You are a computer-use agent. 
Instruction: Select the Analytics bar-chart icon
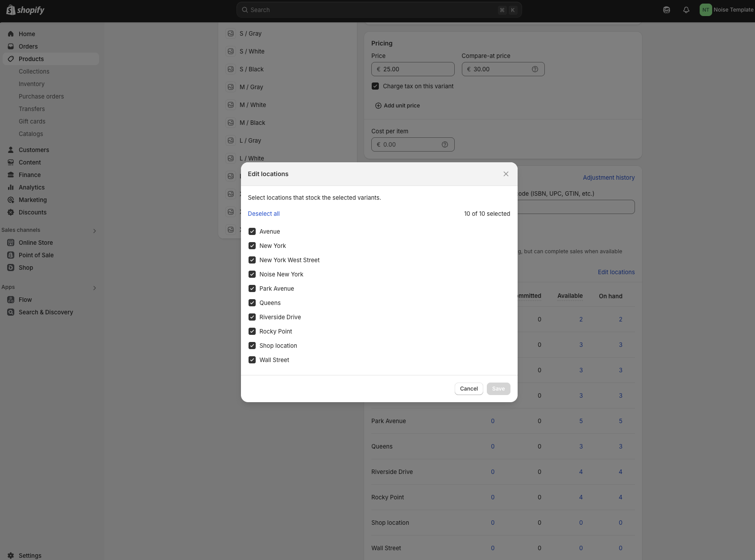pos(10,187)
